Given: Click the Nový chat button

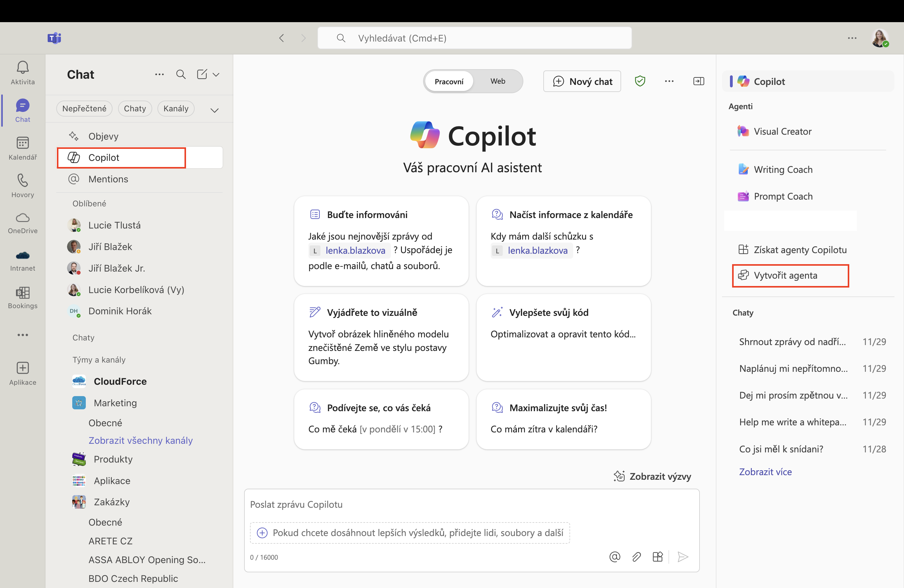Looking at the screenshot, I should [582, 81].
